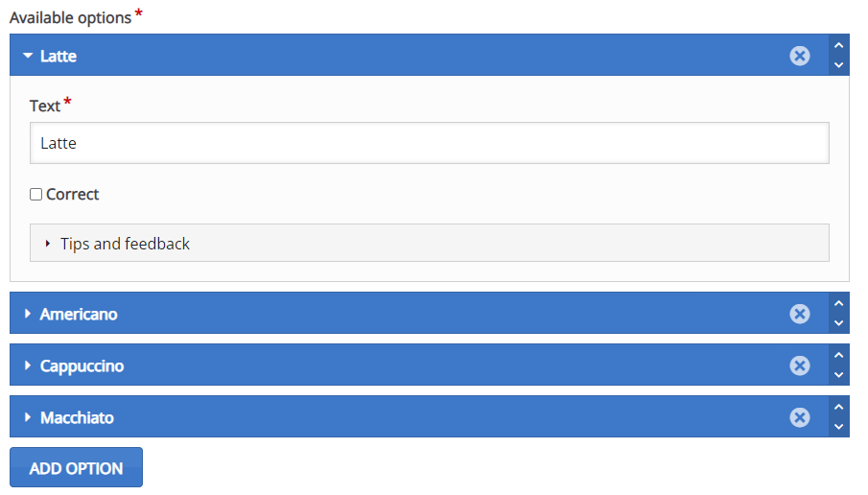Delete the Cappuccino option

point(799,365)
